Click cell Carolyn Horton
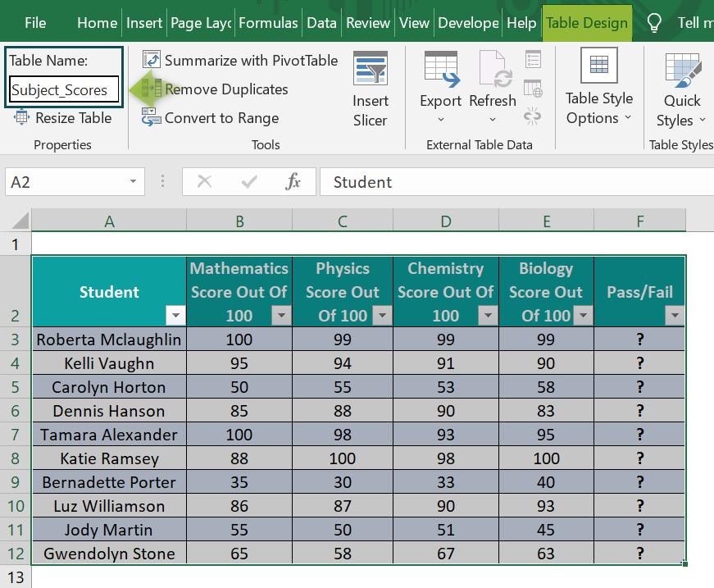This screenshot has height=588, width=714. [x=109, y=387]
